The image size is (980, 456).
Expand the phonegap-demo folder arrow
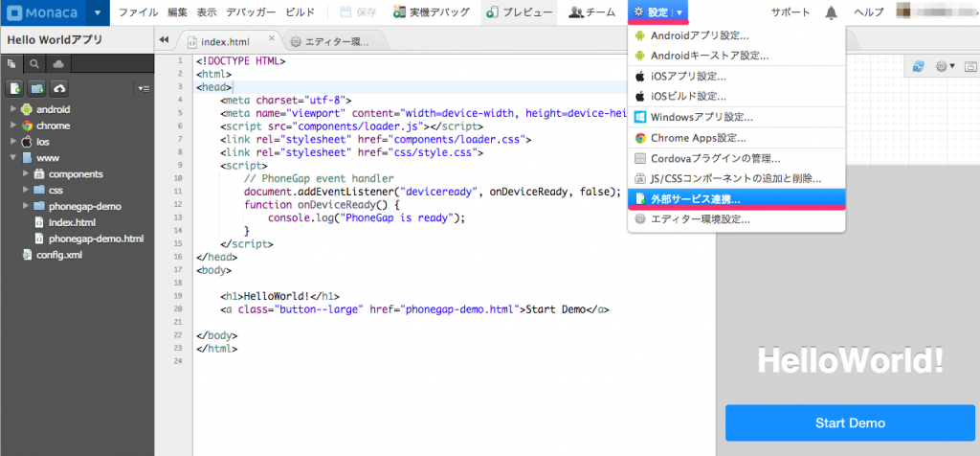[25, 206]
